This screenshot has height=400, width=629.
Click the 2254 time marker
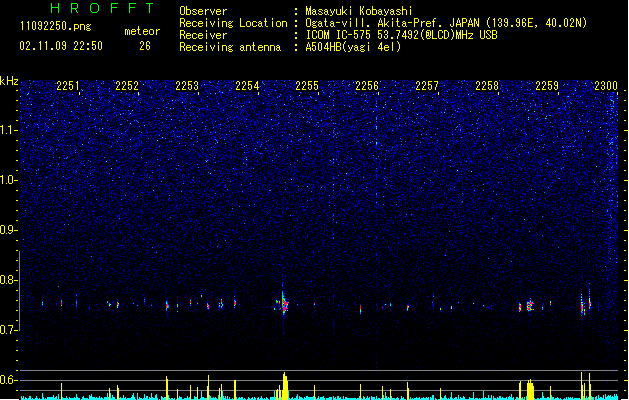click(247, 86)
